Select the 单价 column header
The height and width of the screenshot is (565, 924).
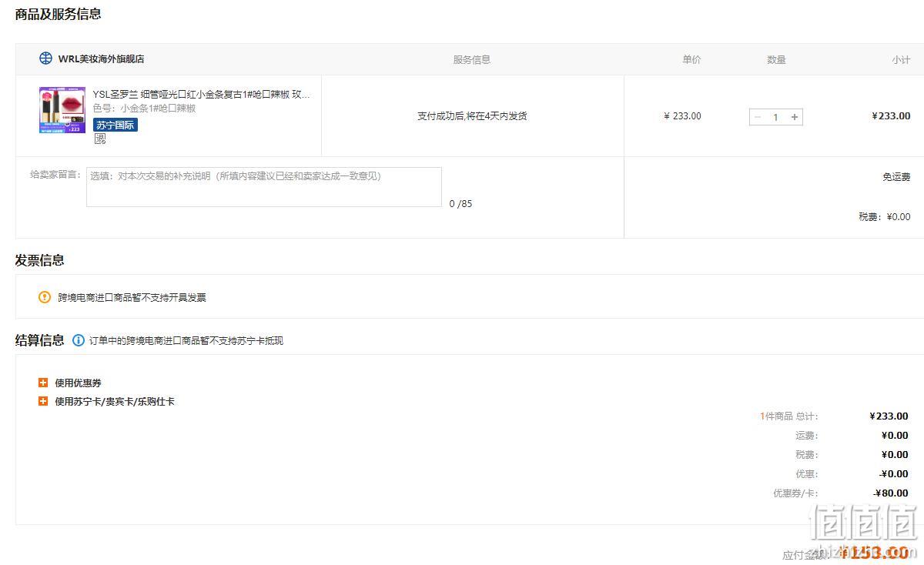coord(691,59)
